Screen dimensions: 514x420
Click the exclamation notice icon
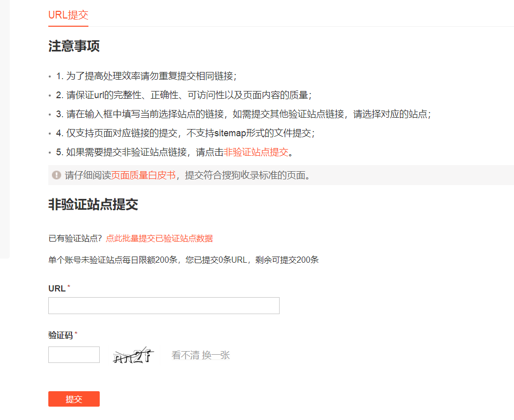57,175
